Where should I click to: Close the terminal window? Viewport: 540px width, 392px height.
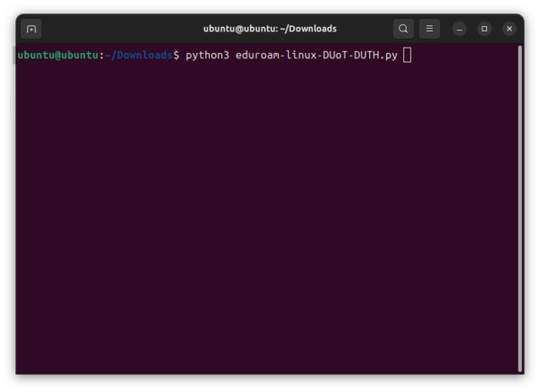point(509,29)
